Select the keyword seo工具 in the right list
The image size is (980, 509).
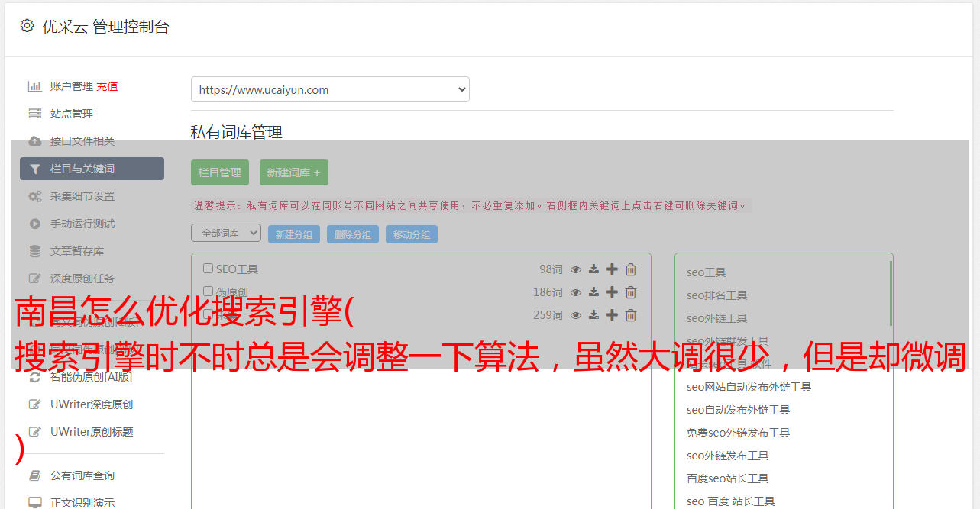pos(707,272)
